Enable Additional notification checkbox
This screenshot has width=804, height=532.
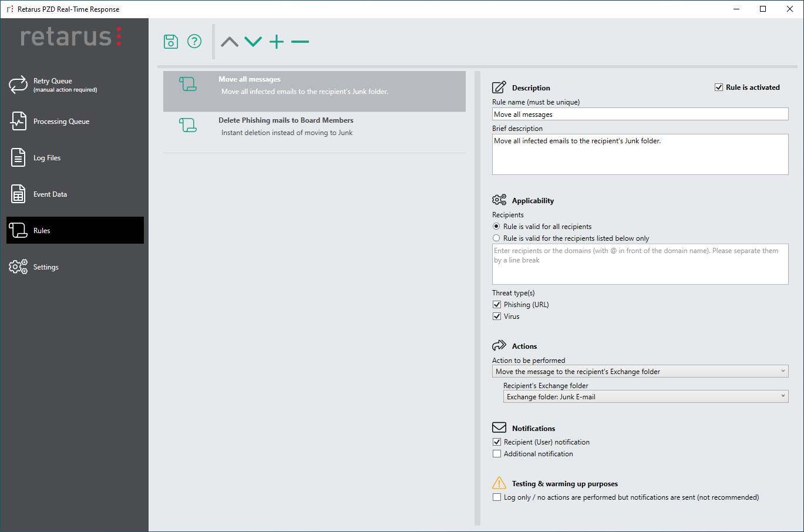click(497, 453)
